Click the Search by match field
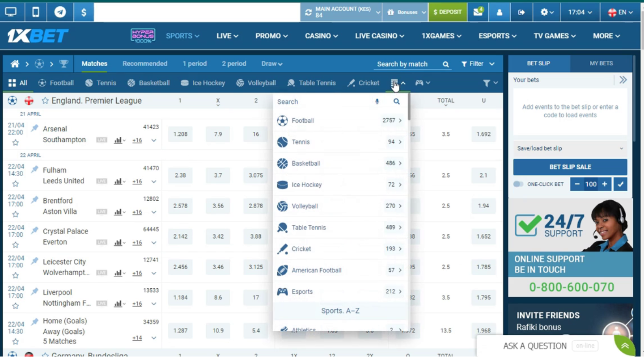 pos(407,64)
